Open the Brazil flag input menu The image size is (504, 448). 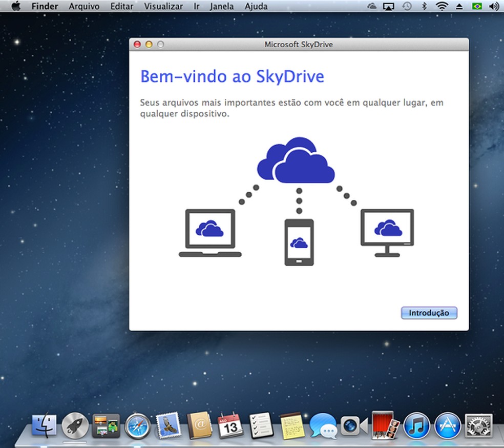point(477,6)
